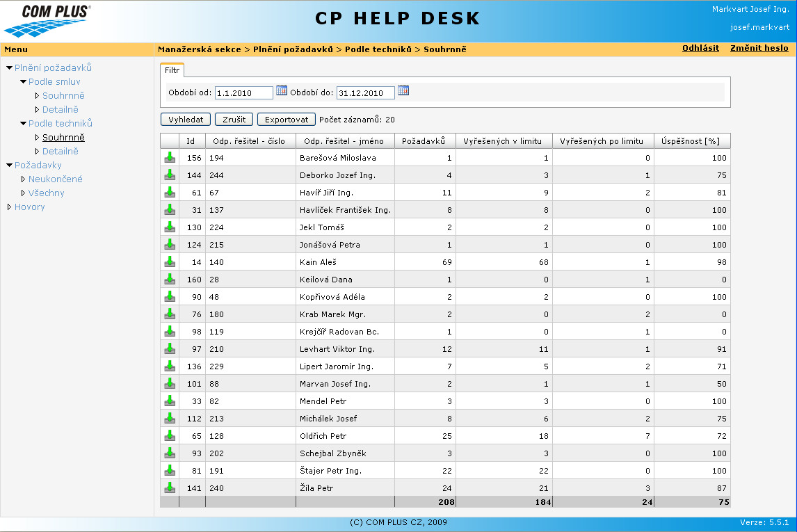The height and width of the screenshot is (532, 797).
Task: Collapse the Podle techniků tree arrow
Action: pyautogui.click(x=24, y=123)
